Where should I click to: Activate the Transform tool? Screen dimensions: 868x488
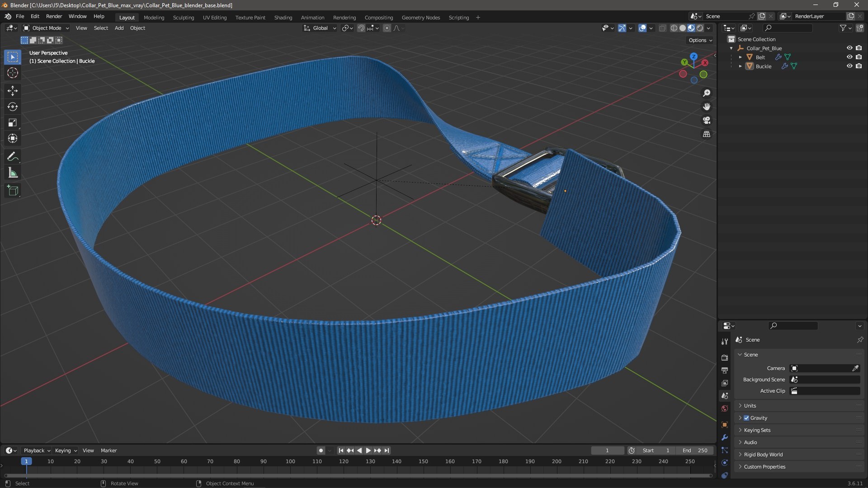[x=13, y=138]
